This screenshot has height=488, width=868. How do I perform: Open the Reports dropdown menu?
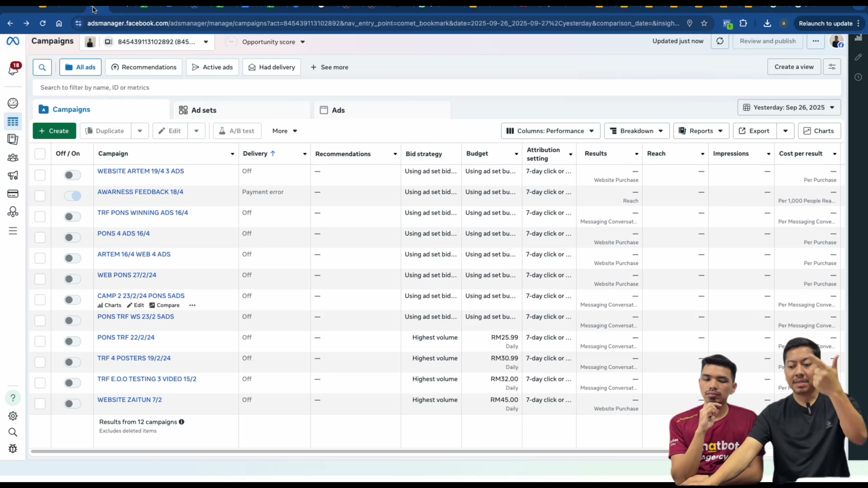coord(701,131)
